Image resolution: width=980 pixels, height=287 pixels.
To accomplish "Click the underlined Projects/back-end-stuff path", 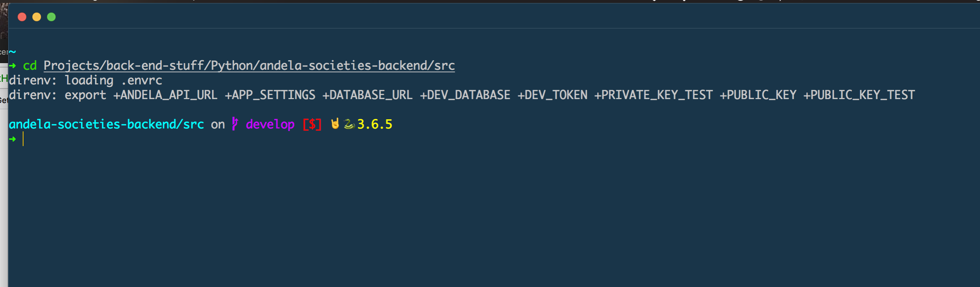I will [x=249, y=66].
